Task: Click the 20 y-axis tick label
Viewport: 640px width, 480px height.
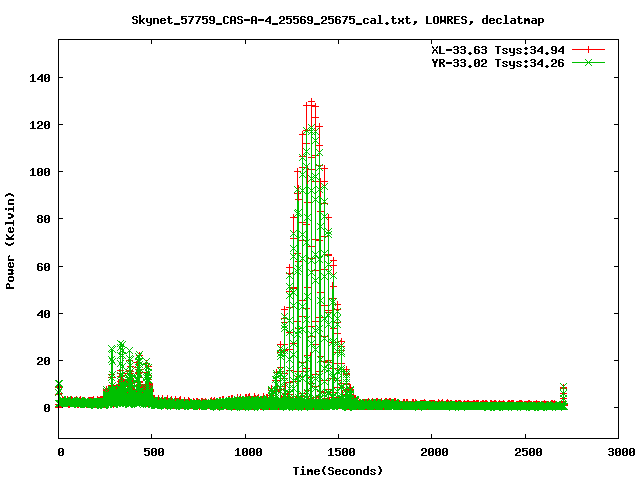Action: click(x=44, y=361)
